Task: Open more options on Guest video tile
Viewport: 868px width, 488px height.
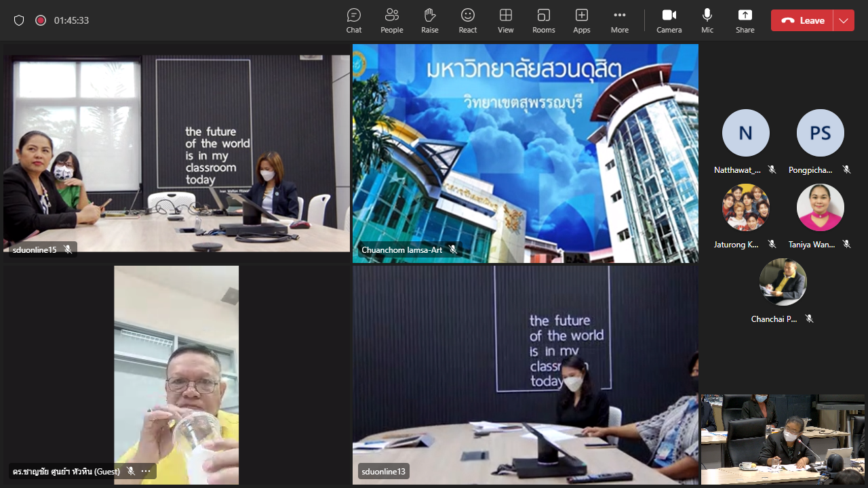Action: tap(146, 471)
